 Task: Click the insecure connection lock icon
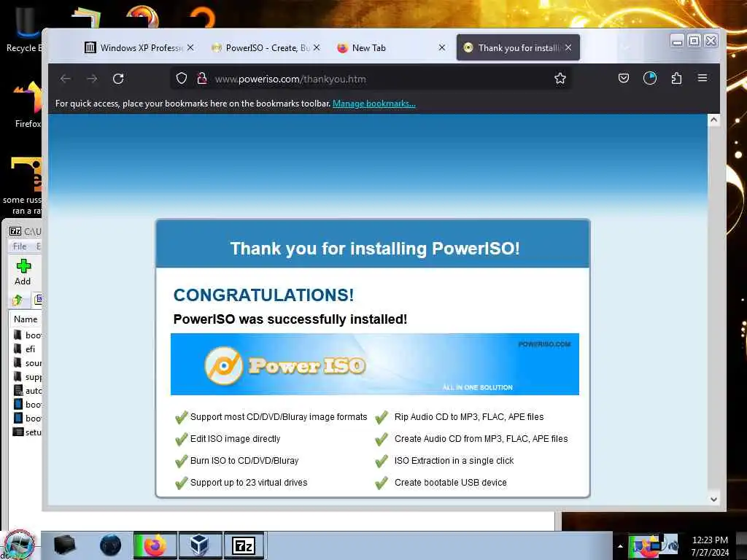click(x=202, y=79)
